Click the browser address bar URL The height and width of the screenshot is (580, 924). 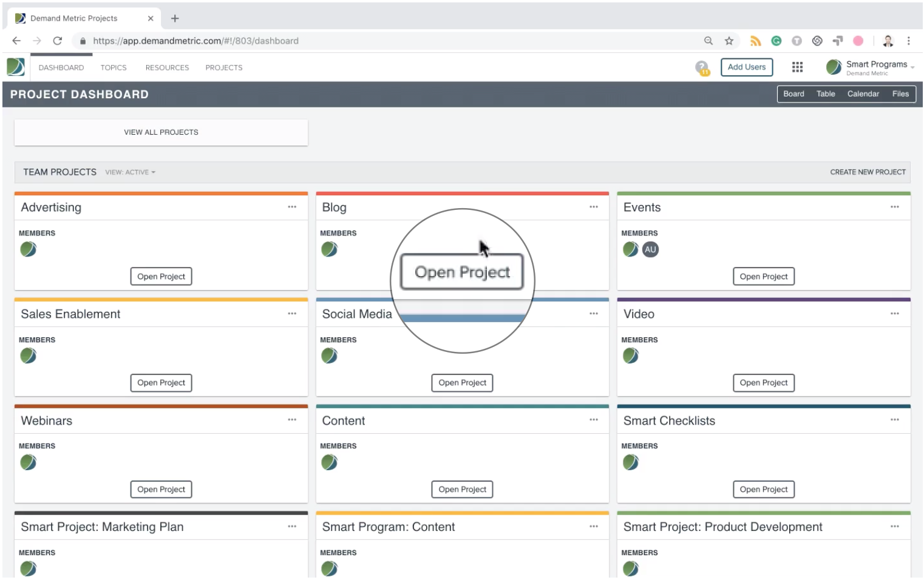coord(195,41)
